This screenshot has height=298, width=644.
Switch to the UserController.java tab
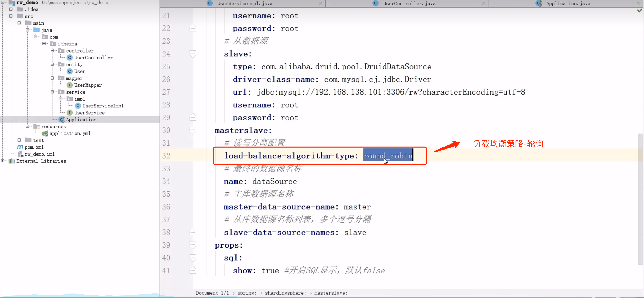pyautogui.click(x=409, y=3)
